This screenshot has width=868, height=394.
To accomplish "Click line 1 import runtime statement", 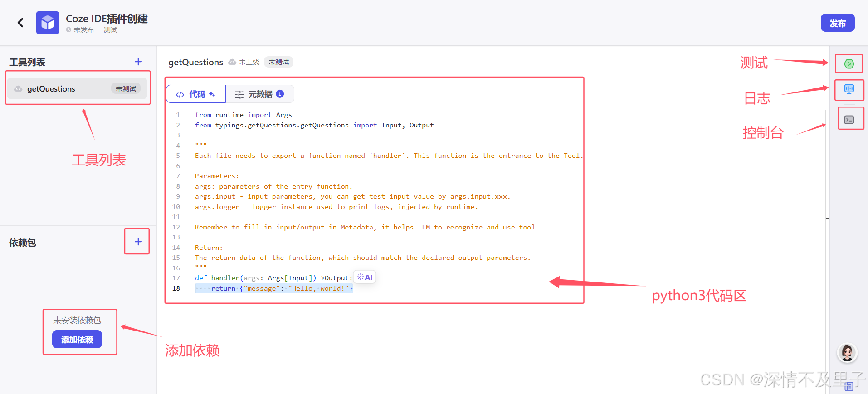I will [244, 115].
